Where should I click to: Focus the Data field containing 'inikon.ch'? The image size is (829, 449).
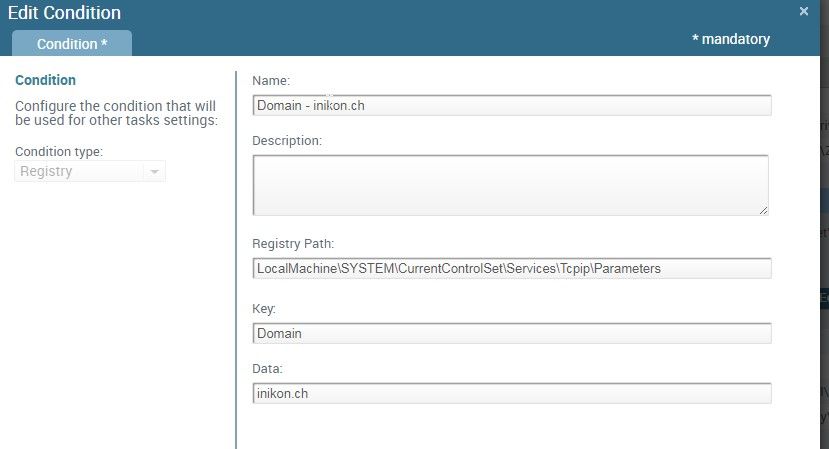tap(512, 393)
